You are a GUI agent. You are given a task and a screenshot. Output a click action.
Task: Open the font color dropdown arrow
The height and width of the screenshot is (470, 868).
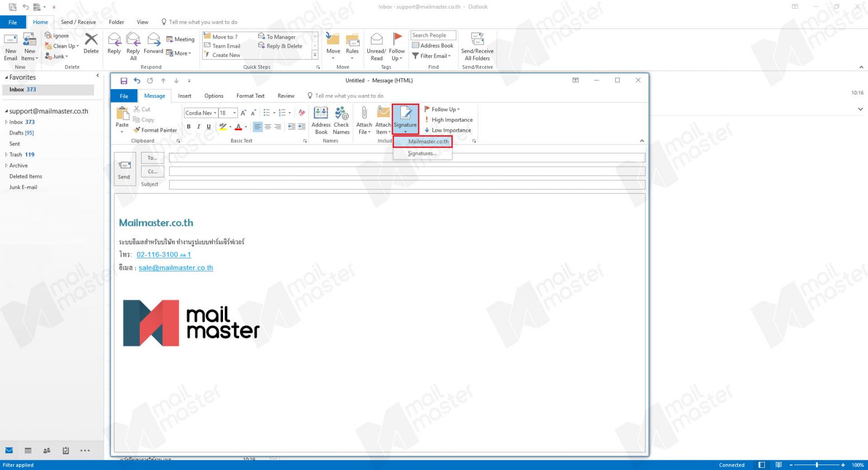(246, 127)
